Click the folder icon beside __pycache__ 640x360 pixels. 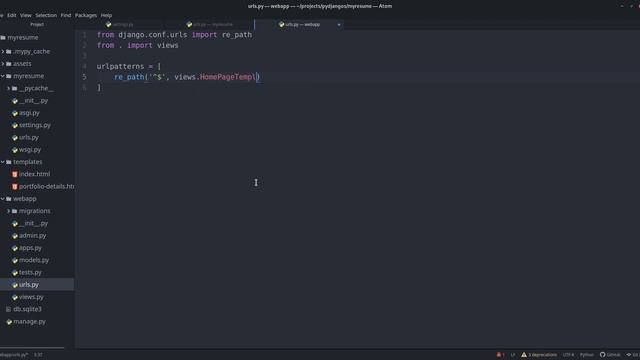pos(14,88)
